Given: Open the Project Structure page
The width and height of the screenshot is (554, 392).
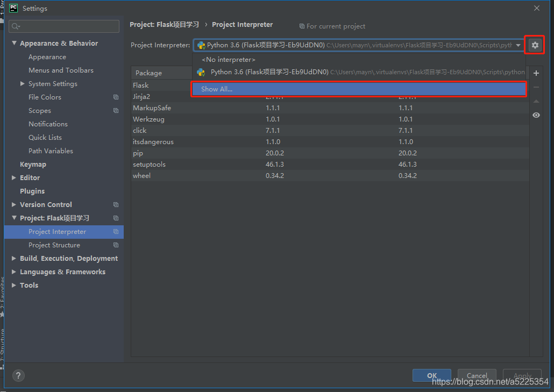Looking at the screenshot, I should click(54, 245).
